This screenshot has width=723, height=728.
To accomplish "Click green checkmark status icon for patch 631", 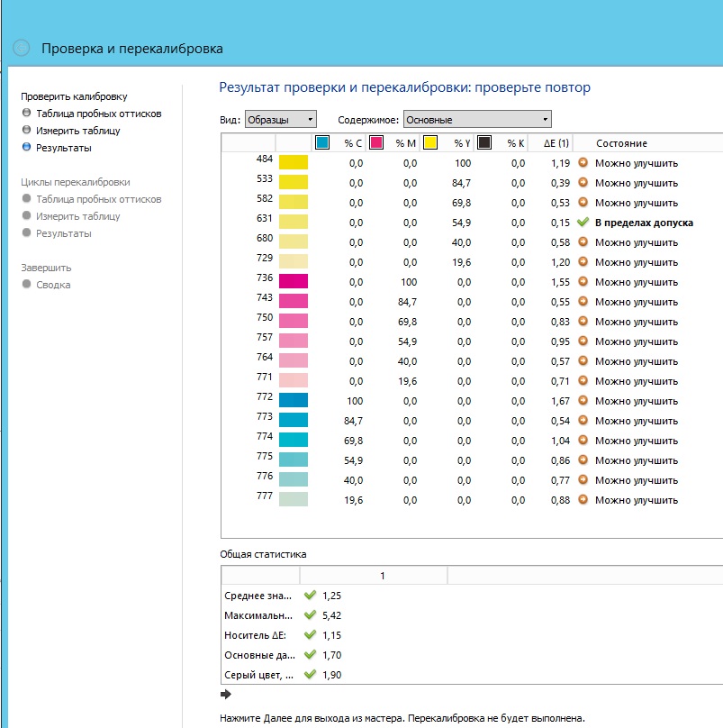I will (583, 223).
